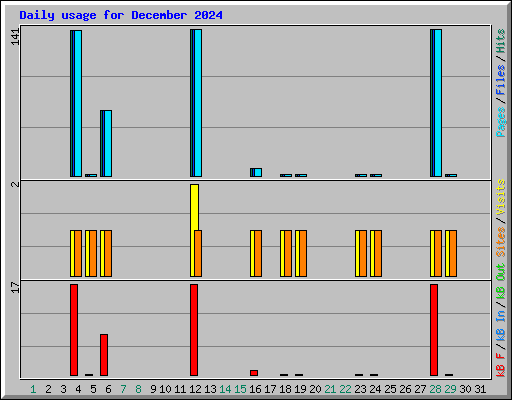
Task: Click the red kB bar for day 6
Action: coord(104,355)
